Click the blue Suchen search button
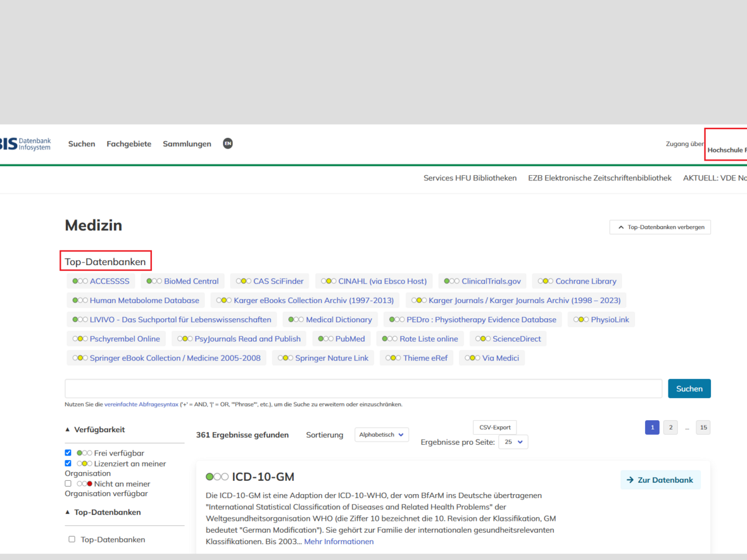This screenshot has height=560, width=747. (x=689, y=389)
